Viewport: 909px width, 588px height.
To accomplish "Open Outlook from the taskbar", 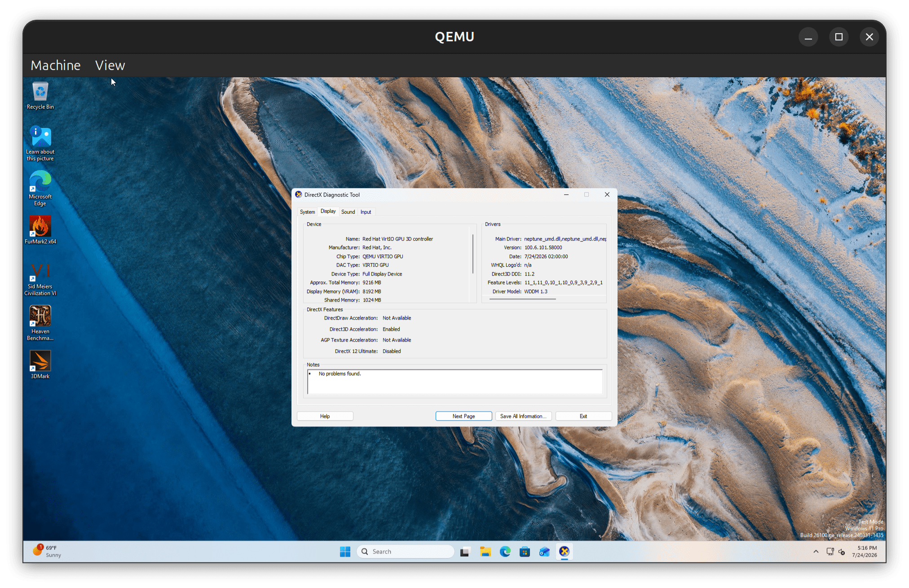I will [544, 552].
